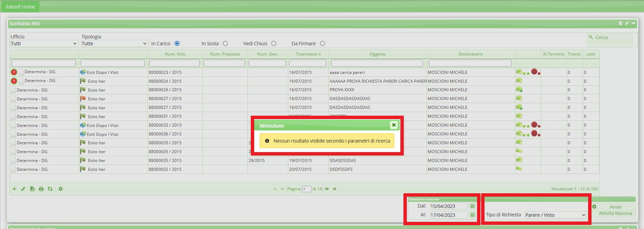644x229 pixels.
Task: Go to the next page arrow
Action: click(x=327, y=189)
